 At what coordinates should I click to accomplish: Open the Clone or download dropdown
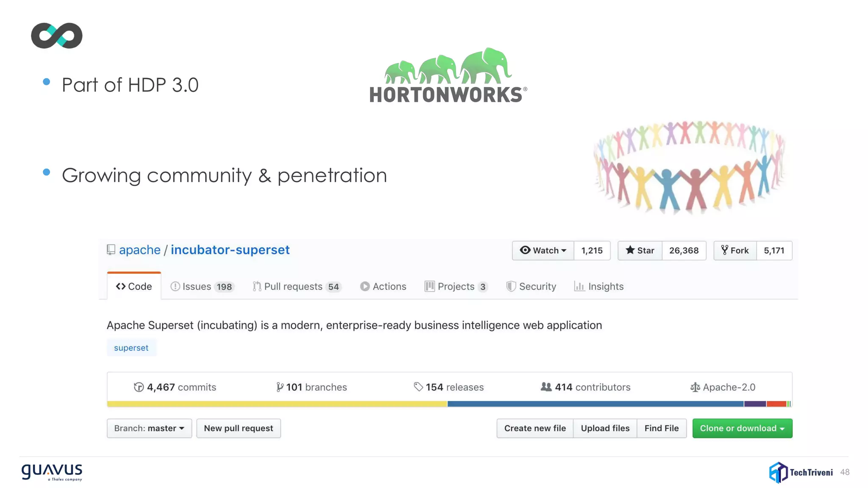tap(742, 428)
